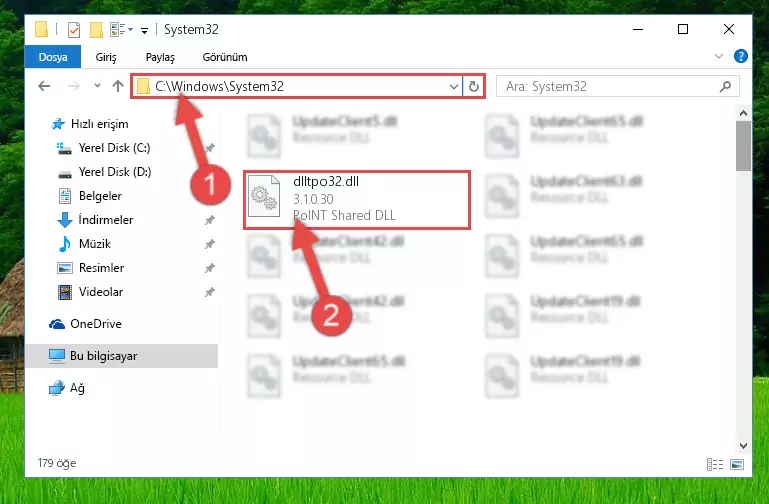
Task: Click the 3.1.0.30 version text
Action: point(313,199)
